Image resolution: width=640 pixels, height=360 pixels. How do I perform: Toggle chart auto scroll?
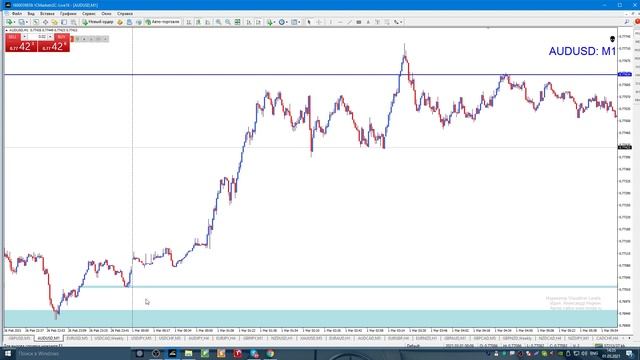[249, 22]
